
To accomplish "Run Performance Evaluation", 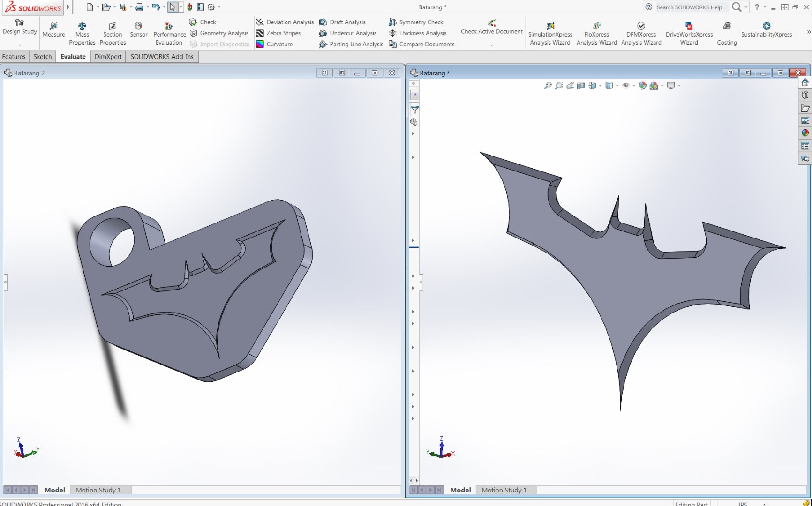I will point(169,33).
